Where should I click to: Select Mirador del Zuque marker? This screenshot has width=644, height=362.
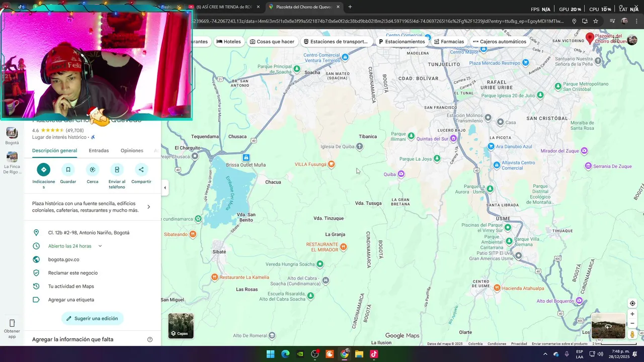coord(584,151)
